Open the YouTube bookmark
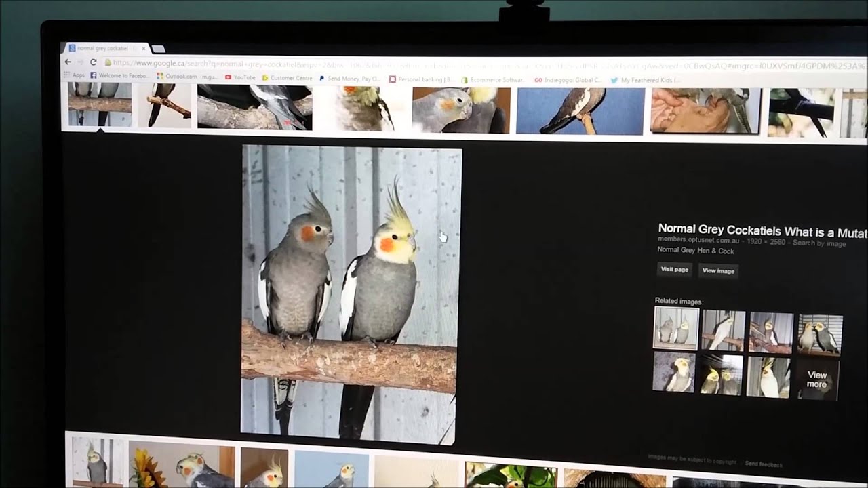Viewport: 868px width, 488px height. tap(241, 77)
